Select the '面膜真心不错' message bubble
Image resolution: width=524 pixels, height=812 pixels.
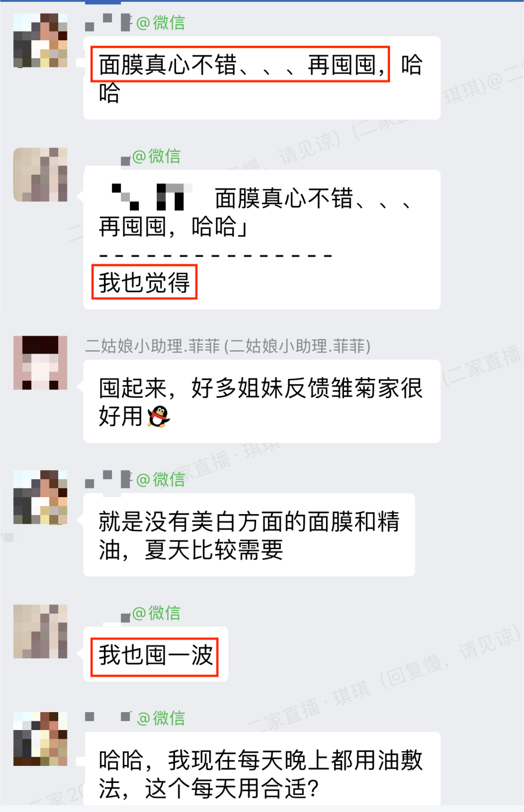(262, 78)
